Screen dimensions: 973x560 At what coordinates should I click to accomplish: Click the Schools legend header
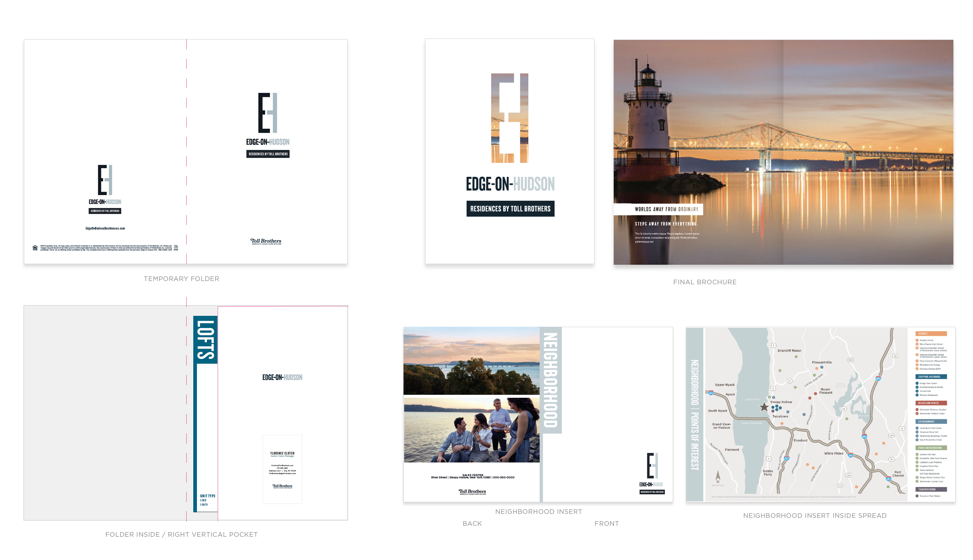931,333
